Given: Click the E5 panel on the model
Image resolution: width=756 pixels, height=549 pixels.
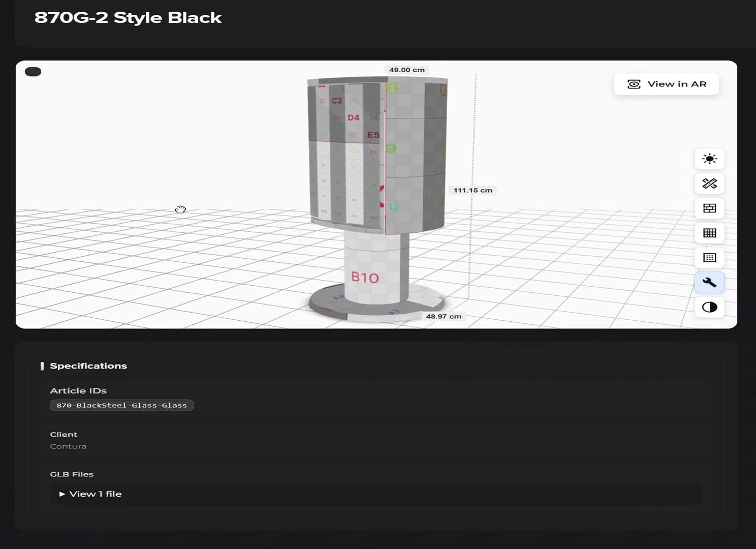Looking at the screenshot, I should pyautogui.click(x=373, y=135).
